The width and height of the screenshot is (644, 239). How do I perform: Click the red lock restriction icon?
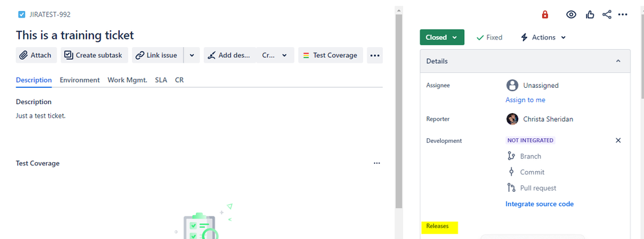click(x=545, y=14)
